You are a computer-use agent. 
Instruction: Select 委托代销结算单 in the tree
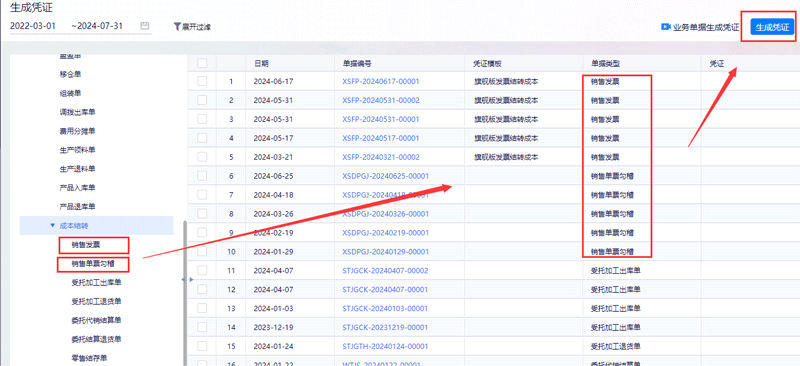point(96,320)
